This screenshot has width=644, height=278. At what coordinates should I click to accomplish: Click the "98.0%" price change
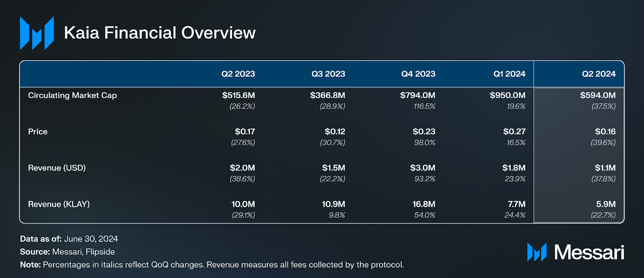pos(425,142)
